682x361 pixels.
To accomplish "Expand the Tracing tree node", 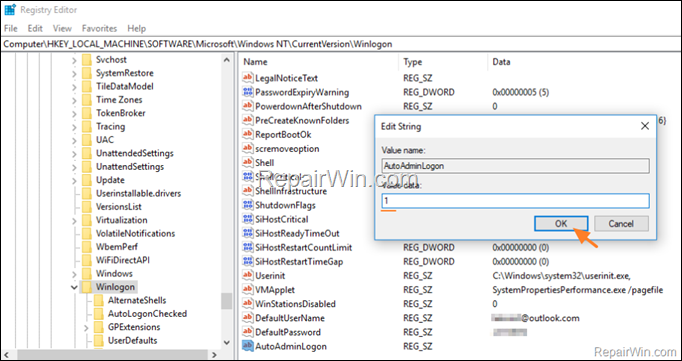I will (x=74, y=127).
